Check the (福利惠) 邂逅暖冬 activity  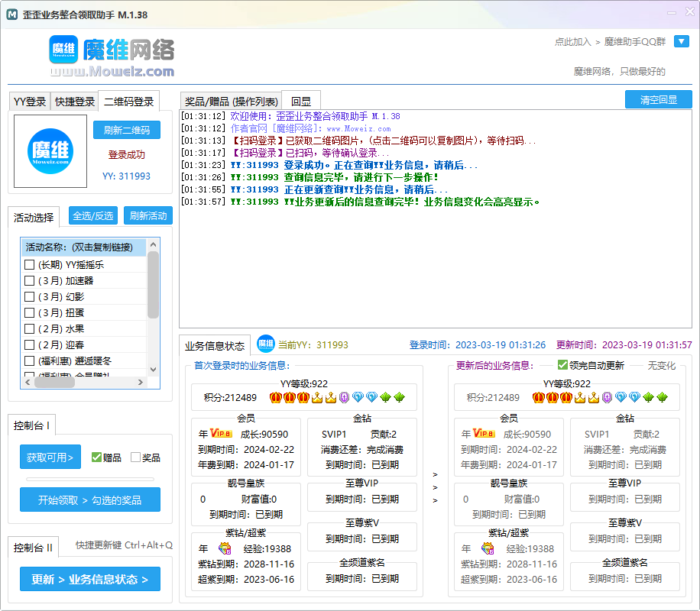pyautogui.click(x=30, y=360)
